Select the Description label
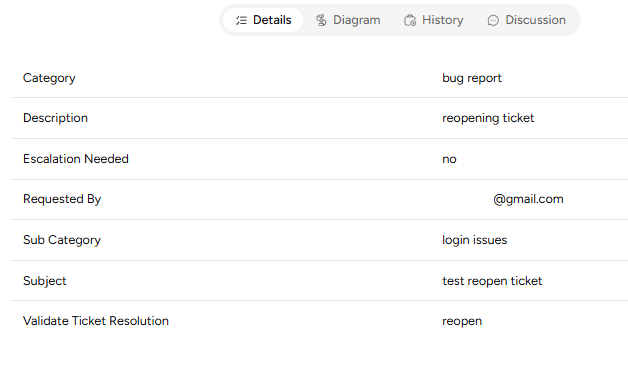Screen dimensions: 628x378 tap(55, 118)
